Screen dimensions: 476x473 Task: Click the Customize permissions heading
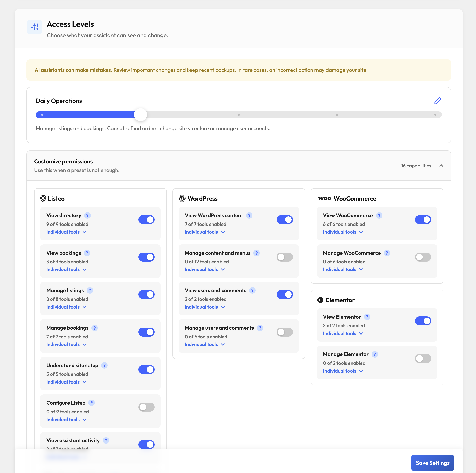[63, 162]
